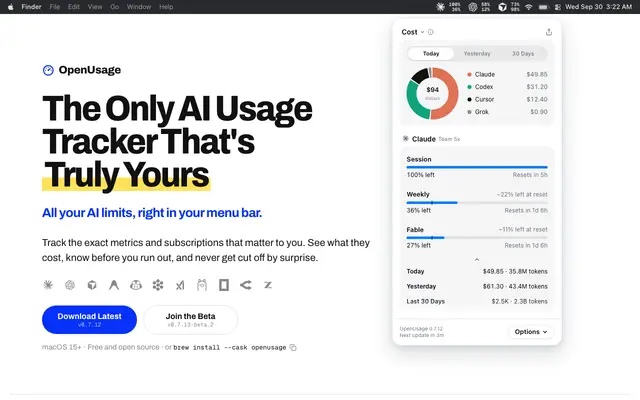Open the View menu

click(x=95, y=7)
